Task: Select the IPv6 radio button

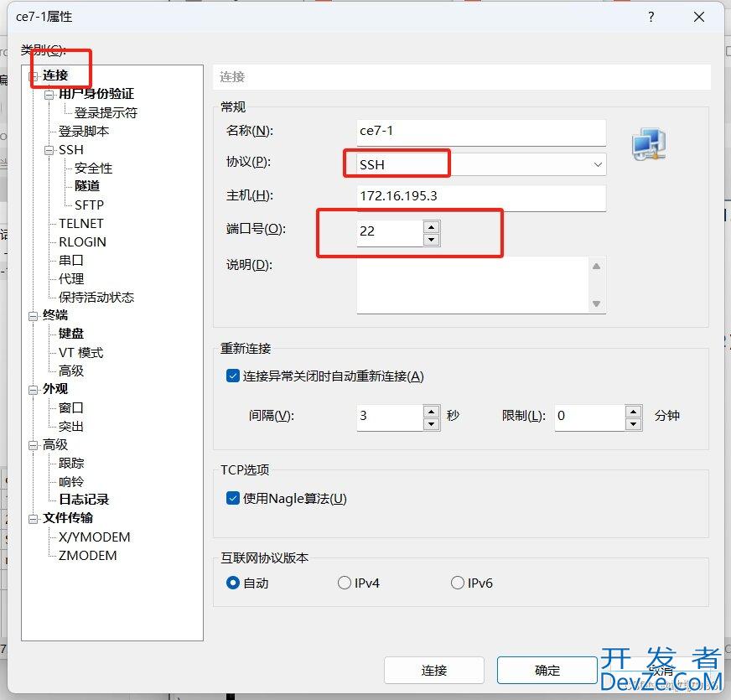Action: tap(458, 583)
